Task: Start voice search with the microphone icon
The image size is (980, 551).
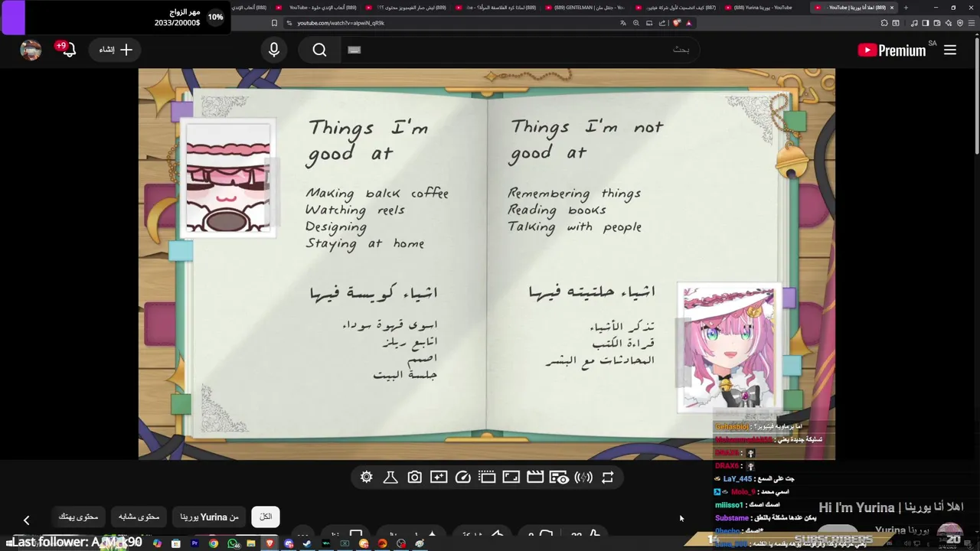Action: point(274,50)
